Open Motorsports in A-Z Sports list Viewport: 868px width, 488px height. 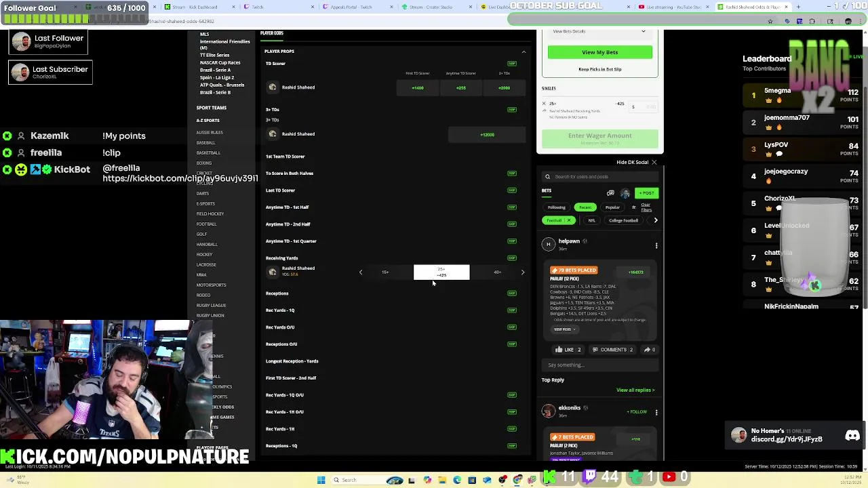point(211,285)
